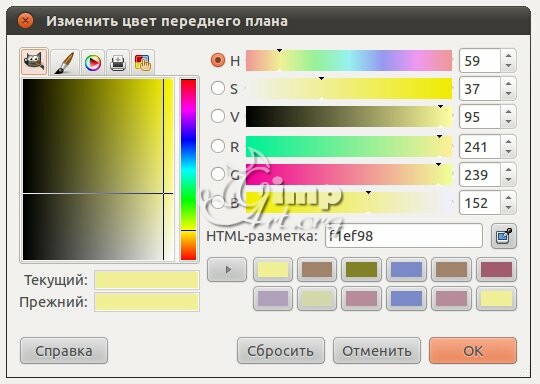Click on the G green slider bar
540x384 pixels.
click(349, 174)
